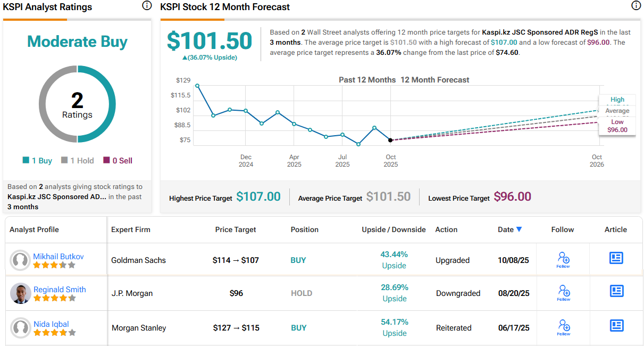Open Nida Iqbal analyst profile link
The height and width of the screenshot is (346, 644).
(51, 324)
